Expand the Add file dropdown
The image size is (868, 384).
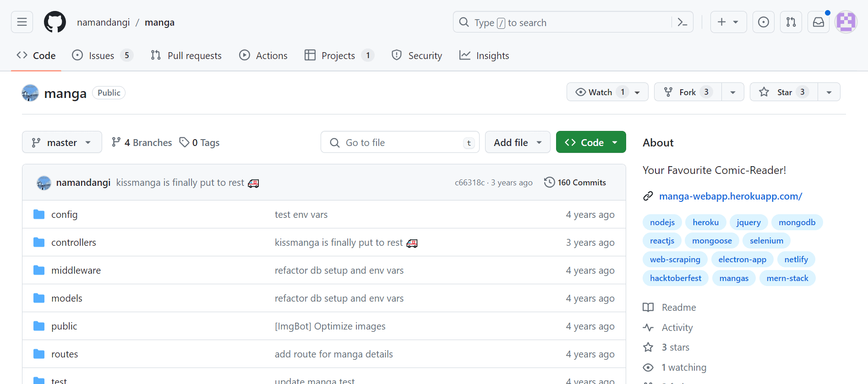517,142
